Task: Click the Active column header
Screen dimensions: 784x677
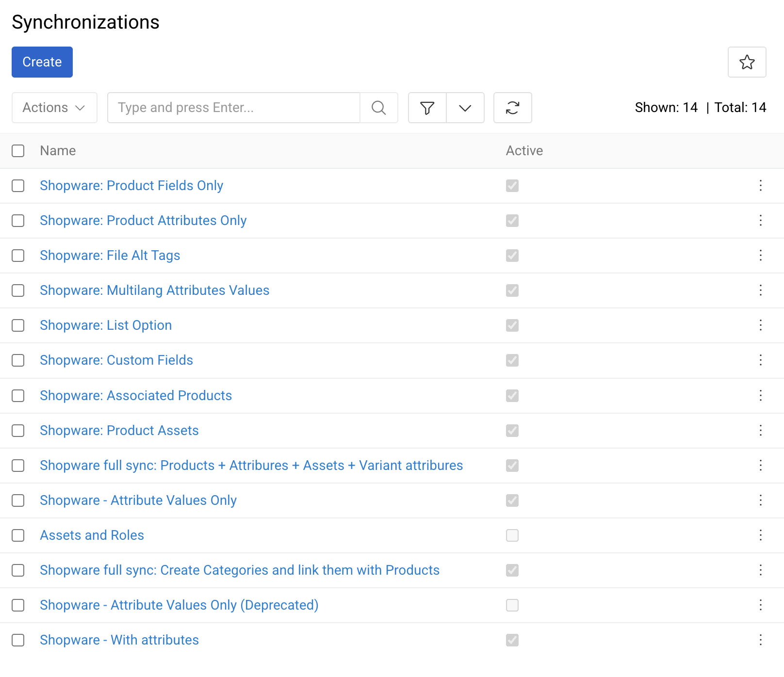Action: 524,151
